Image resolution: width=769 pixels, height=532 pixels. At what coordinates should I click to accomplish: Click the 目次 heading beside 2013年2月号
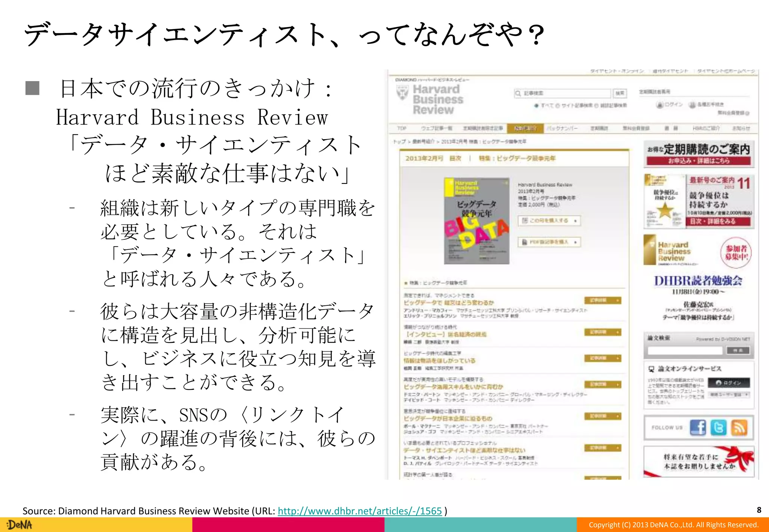coord(455,158)
